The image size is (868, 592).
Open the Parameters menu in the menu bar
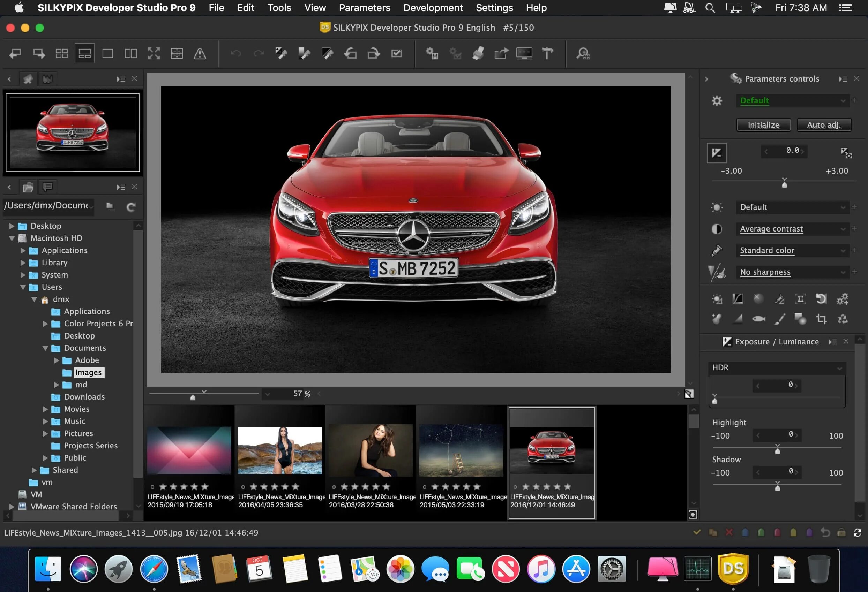tap(364, 7)
